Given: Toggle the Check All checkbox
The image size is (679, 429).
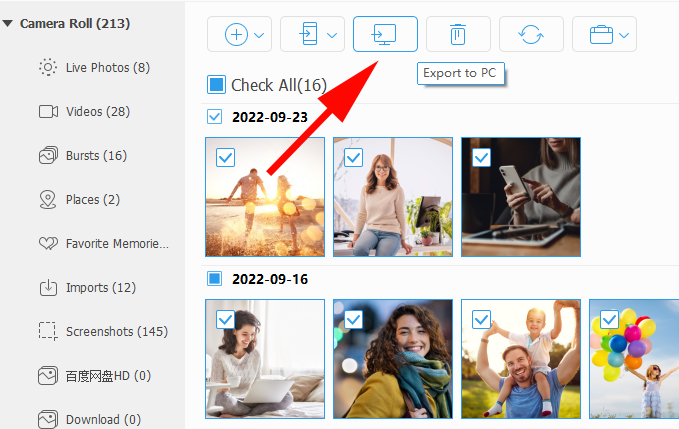Looking at the screenshot, I should tap(216, 85).
